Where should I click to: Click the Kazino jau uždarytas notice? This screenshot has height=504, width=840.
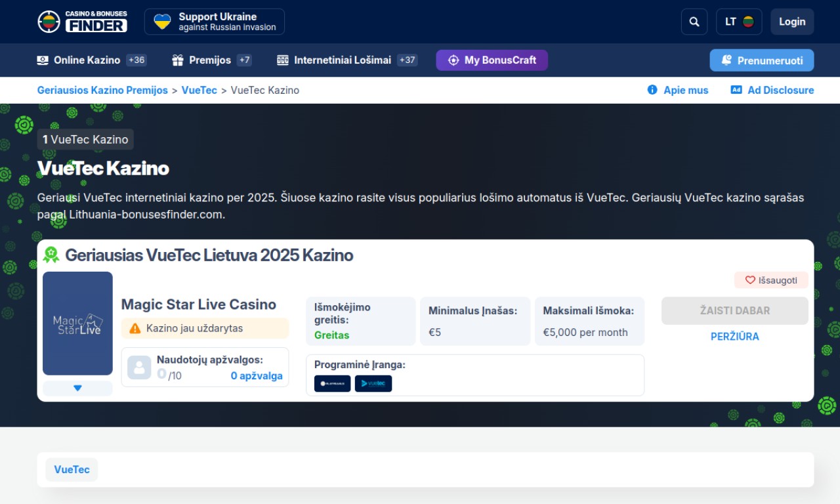coord(205,328)
